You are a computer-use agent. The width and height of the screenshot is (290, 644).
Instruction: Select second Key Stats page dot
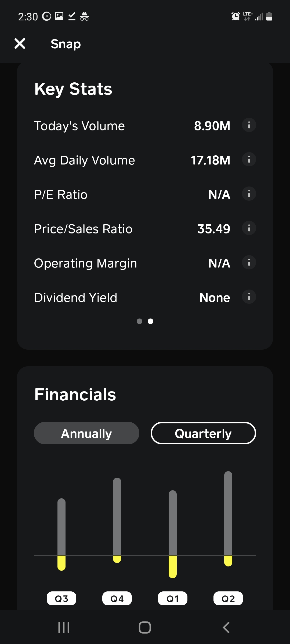[151, 321]
